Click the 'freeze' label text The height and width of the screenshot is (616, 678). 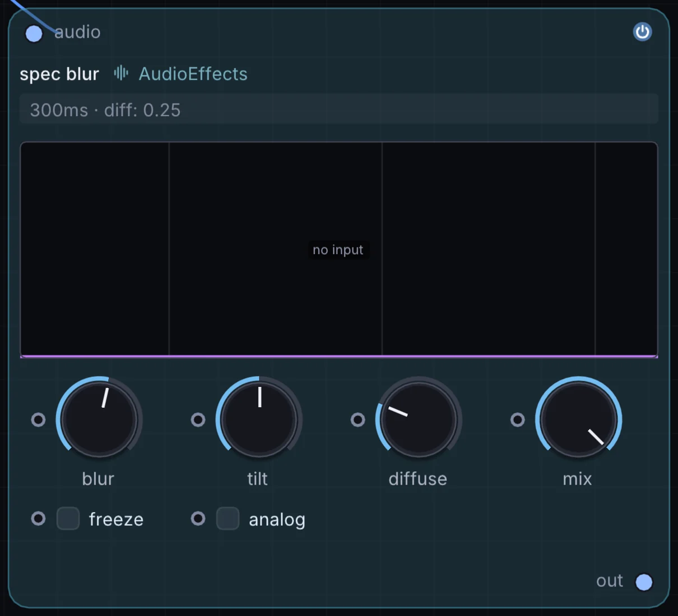(x=116, y=519)
